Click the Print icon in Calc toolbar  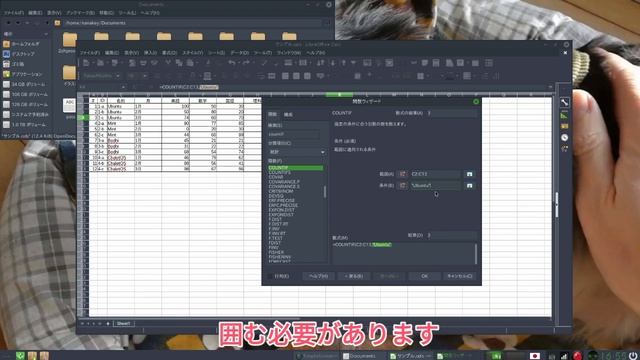coord(143,63)
